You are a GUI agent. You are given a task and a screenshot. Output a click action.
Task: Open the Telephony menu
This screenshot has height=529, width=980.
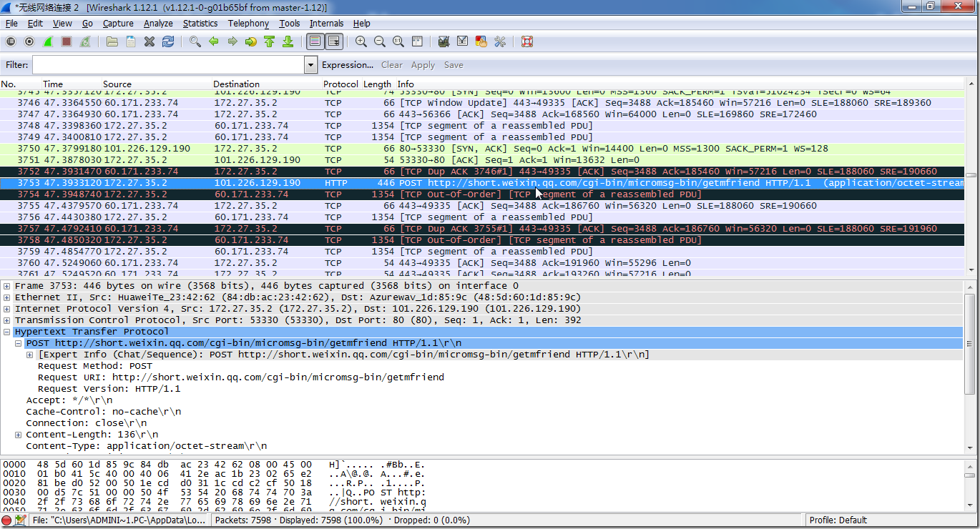(x=248, y=24)
